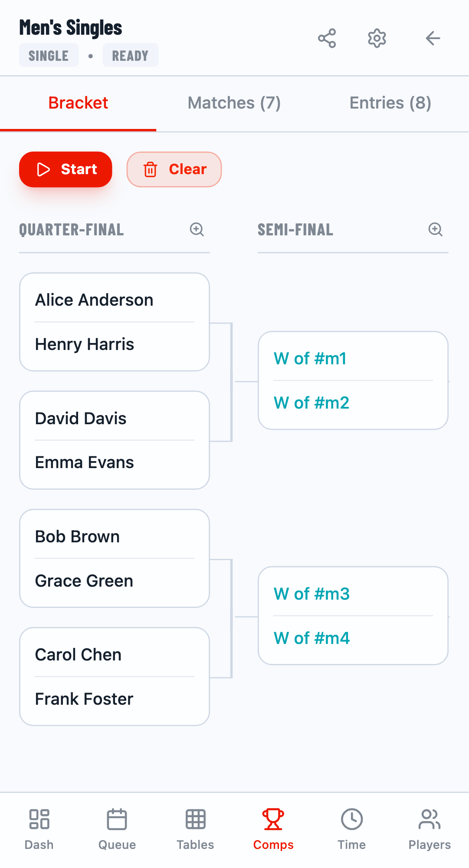Open the David Davis vs Emma Evans match
The width and height of the screenshot is (469, 868).
click(115, 440)
